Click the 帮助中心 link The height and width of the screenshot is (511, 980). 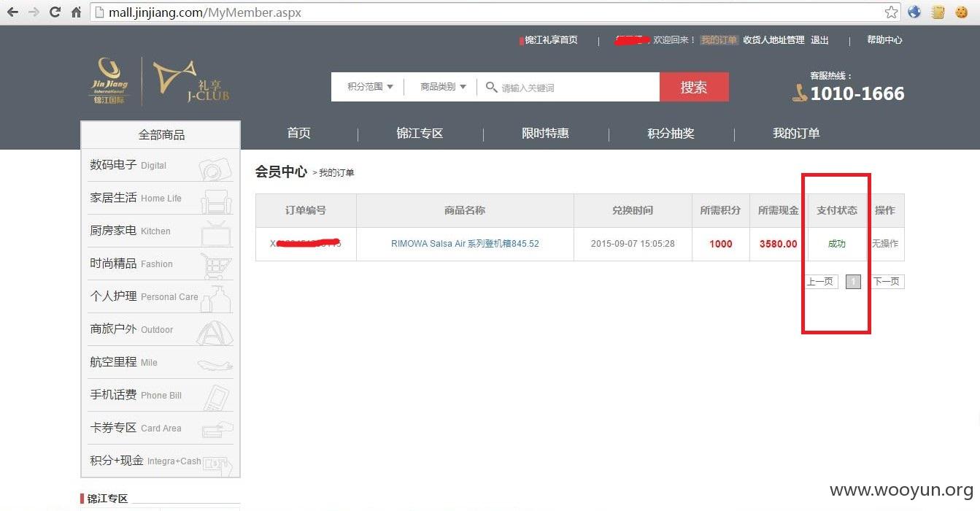click(x=884, y=40)
